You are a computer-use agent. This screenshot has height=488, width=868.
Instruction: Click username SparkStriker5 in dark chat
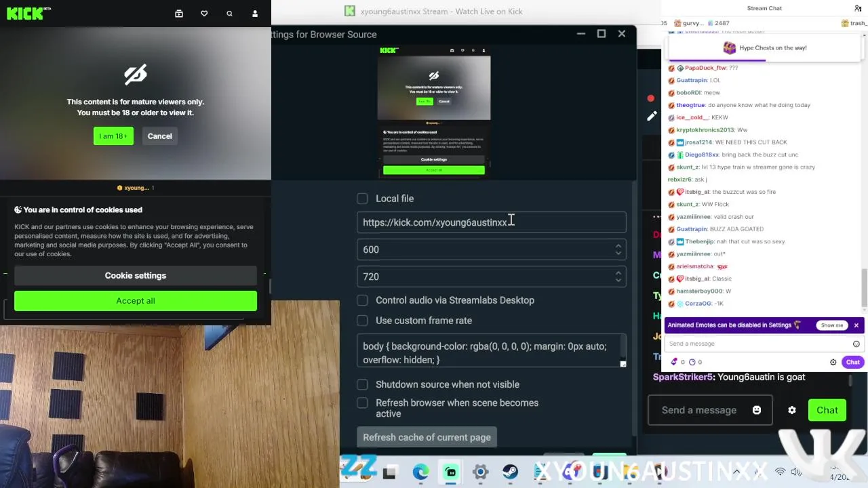[x=683, y=377]
